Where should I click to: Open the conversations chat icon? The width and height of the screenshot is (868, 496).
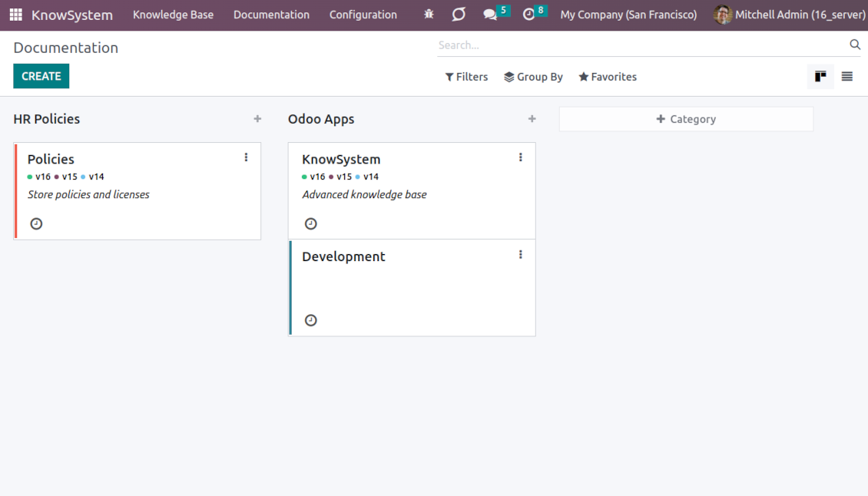tap(490, 15)
